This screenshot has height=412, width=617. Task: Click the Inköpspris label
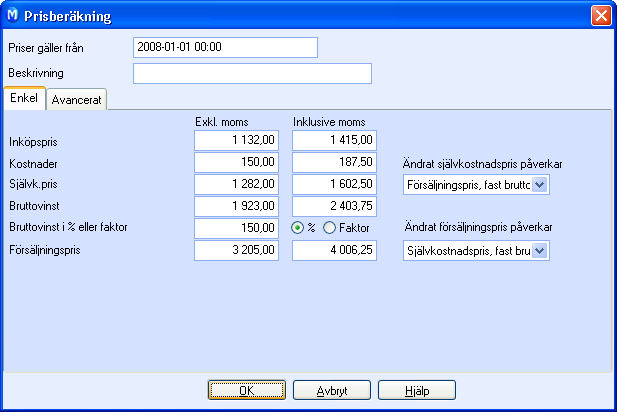pyautogui.click(x=33, y=142)
